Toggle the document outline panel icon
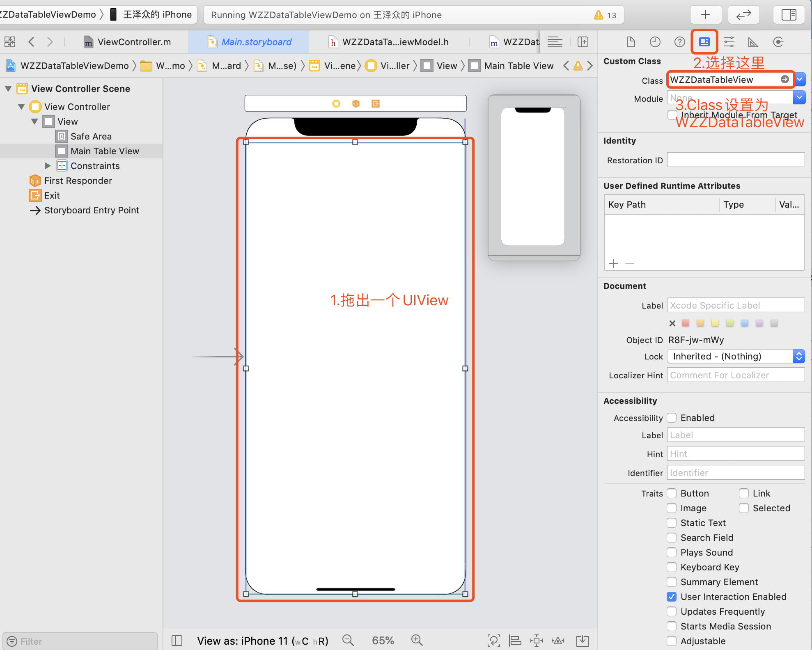 [x=177, y=640]
